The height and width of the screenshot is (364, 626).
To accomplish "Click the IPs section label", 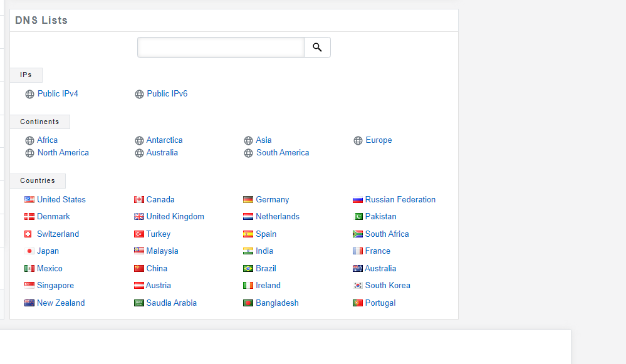I will (x=26, y=75).
